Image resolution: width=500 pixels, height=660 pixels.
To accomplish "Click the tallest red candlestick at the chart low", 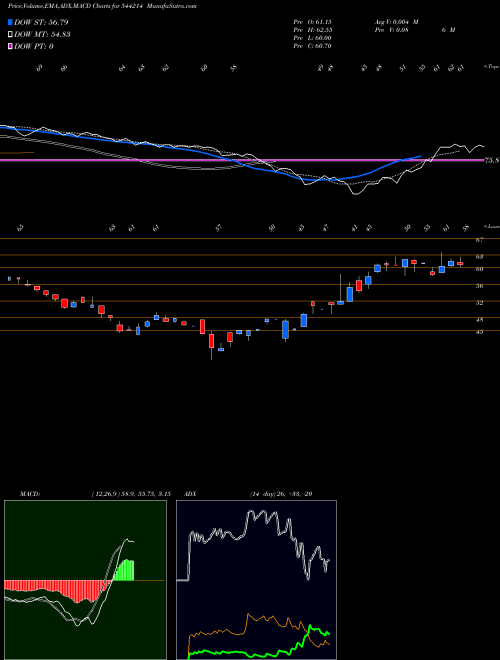I will pyautogui.click(x=211, y=341).
